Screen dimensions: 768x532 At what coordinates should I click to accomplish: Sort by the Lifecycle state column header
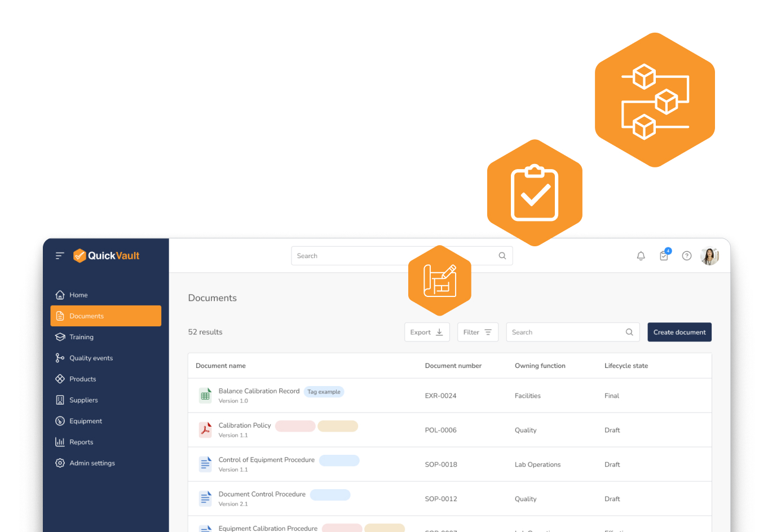626,366
